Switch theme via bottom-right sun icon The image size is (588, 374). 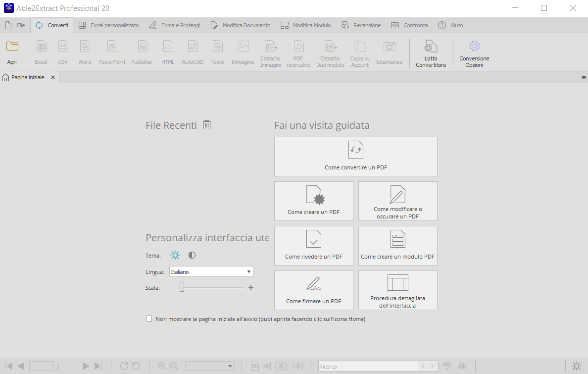coord(577,366)
